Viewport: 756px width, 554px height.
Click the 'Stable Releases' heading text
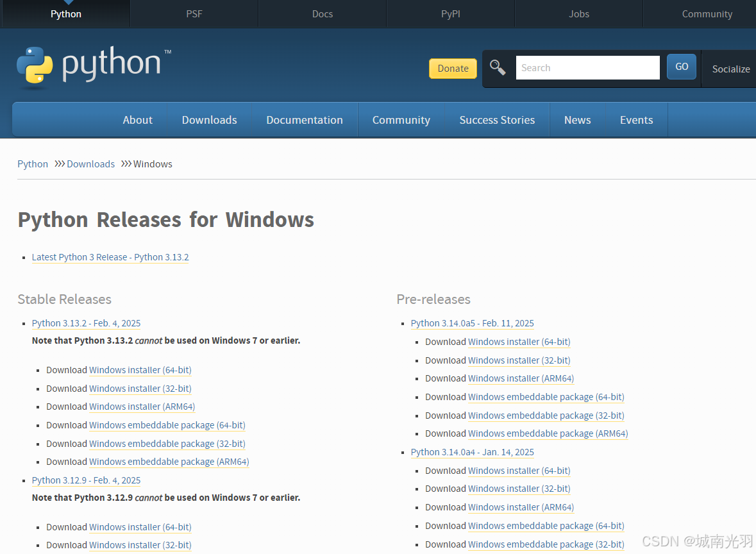click(x=65, y=299)
